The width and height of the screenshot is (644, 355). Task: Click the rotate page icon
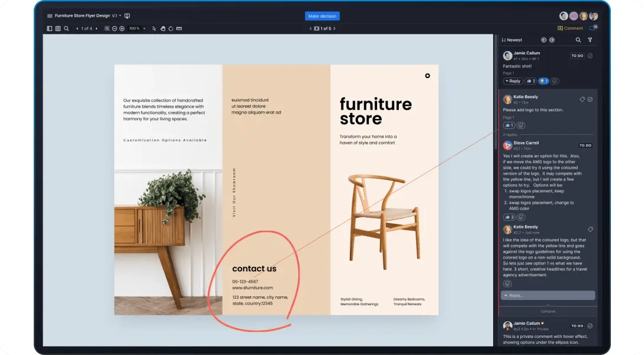(171, 28)
